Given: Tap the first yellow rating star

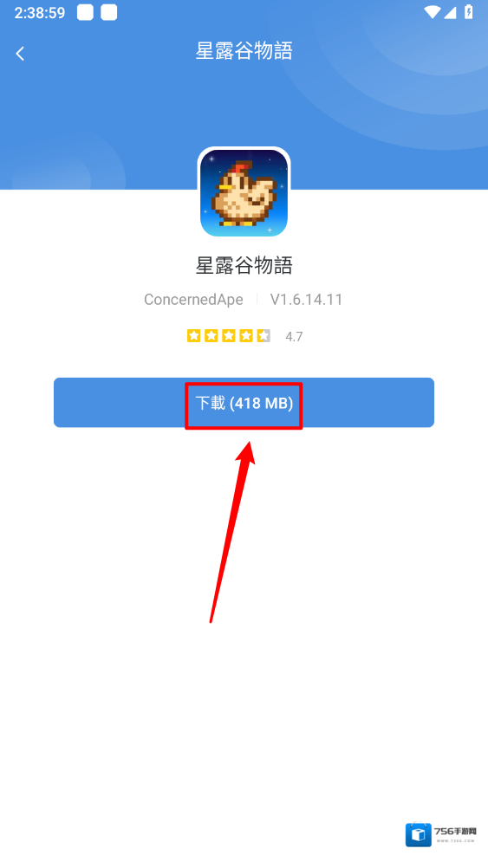Looking at the screenshot, I should point(193,335).
